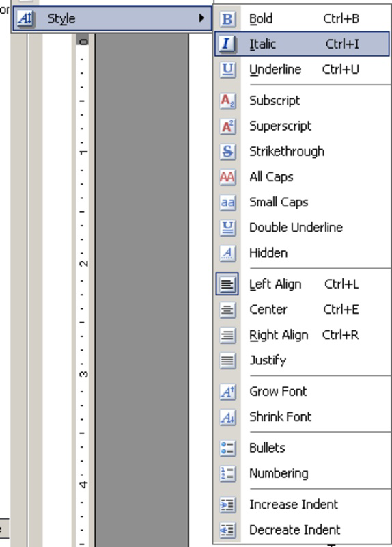The image size is (392, 547).
Task: Select the Justify menu entry
Action: click(x=302, y=360)
